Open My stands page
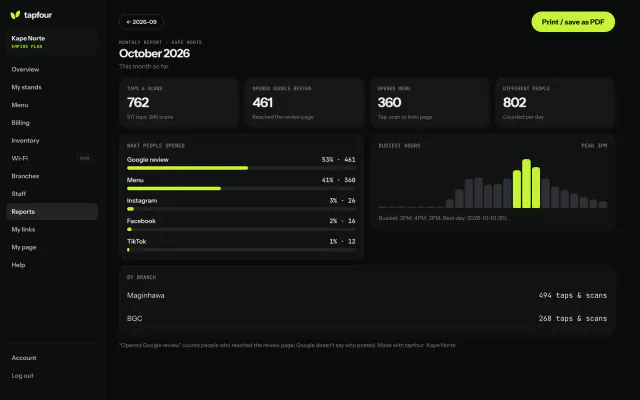The image size is (640, 400). pyautogui.click(x=52, y=87)
